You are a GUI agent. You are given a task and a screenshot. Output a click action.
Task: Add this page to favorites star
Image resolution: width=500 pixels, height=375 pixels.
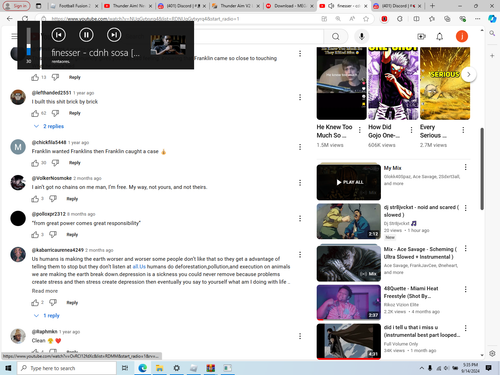(x=366, y=19)
